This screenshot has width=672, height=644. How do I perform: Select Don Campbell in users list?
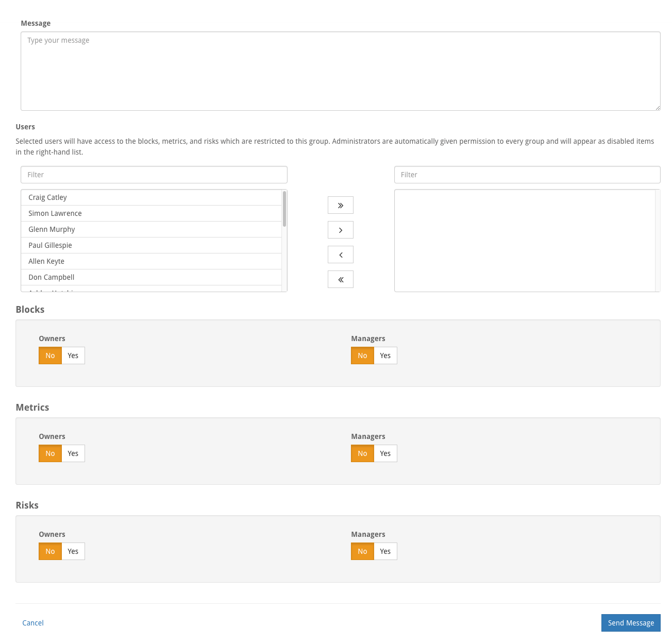tap(151, 277)
